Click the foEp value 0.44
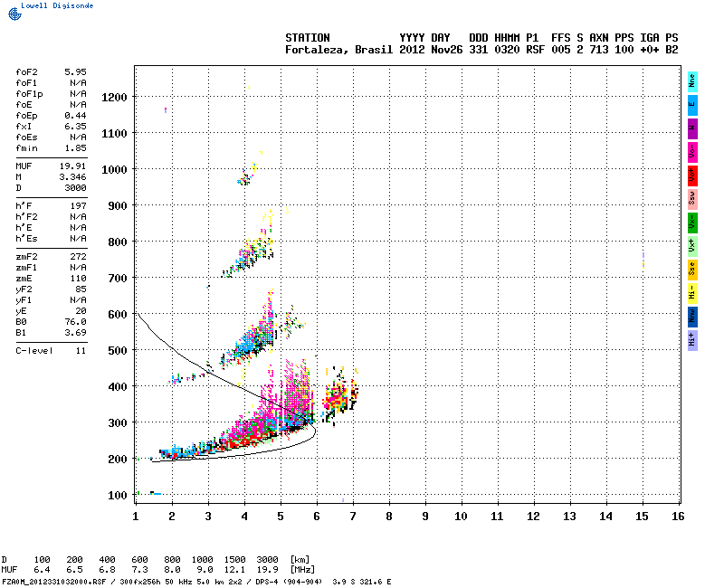The width and height of the screenshot is (724, 588). 75,116
